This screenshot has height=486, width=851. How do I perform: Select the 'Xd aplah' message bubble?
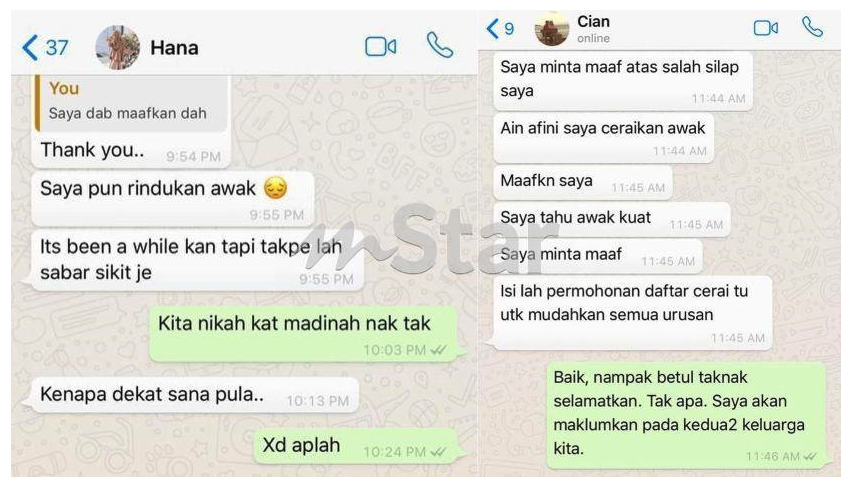[357, 446]
